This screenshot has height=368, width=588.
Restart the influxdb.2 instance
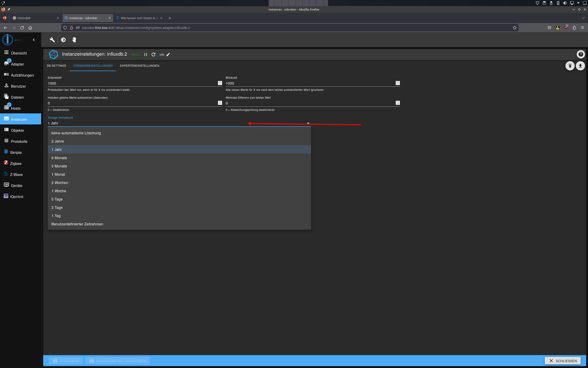(x=153, y=54)
